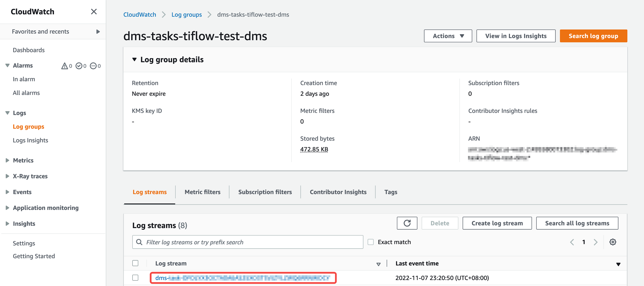Go to All alarms
The width and height of the screenshot is (644, 286).
click(x=26, y=93)
